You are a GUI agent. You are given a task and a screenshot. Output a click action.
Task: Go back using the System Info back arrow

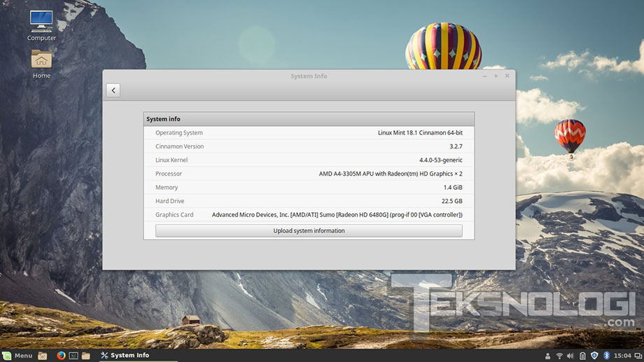click(x=113, y=90)
